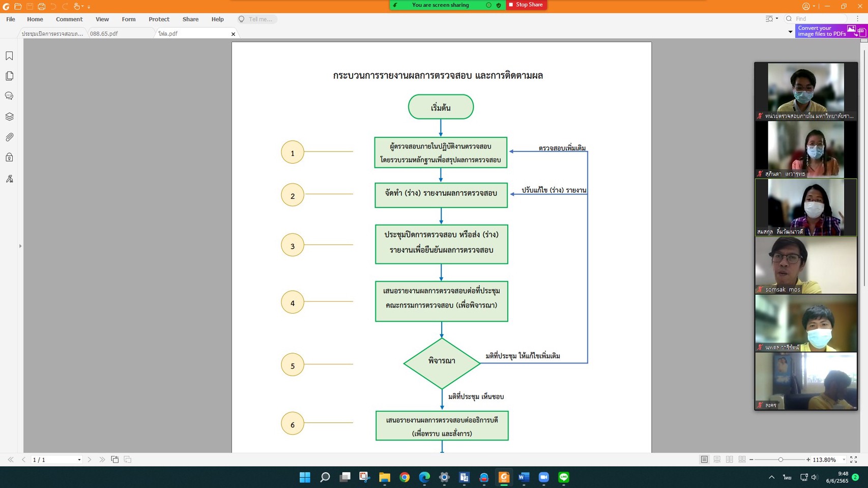Expand the page number dropdown
Screen dimensions: 868x488
[79, 460]
